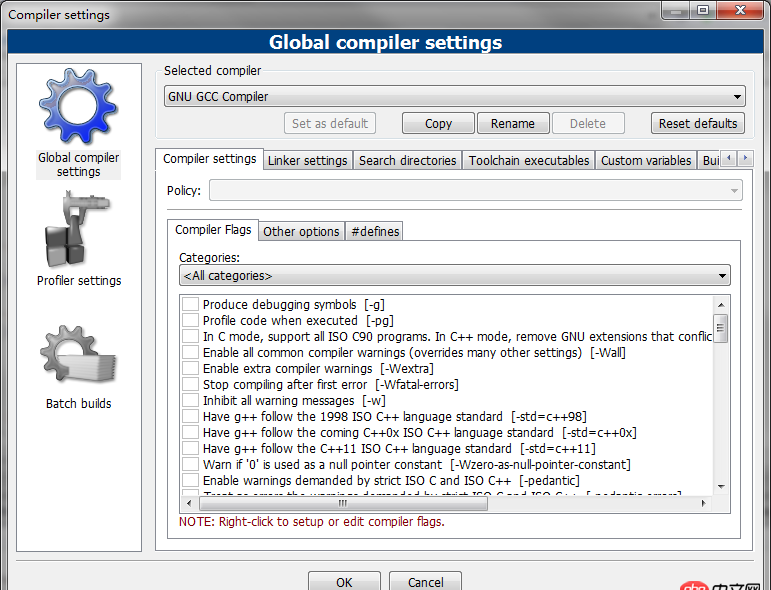Switch to the Linker settings tab
The height and width of the screenshot is (590, 771).
tap(308, 161)
